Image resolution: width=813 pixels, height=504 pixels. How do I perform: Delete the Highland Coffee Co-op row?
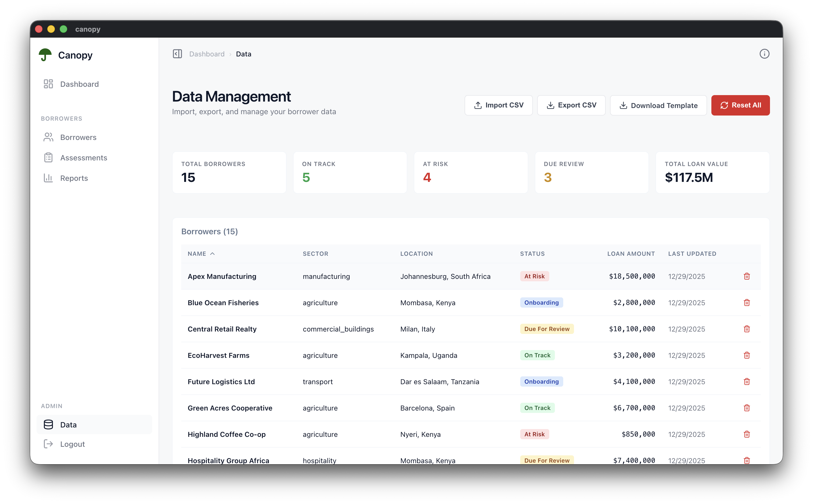tap(746, 434)
